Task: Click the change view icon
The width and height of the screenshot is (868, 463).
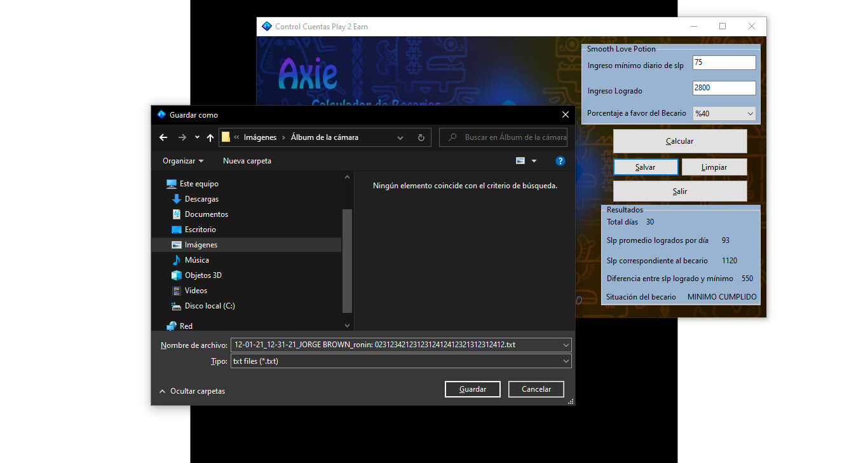Action: point(520,161)
